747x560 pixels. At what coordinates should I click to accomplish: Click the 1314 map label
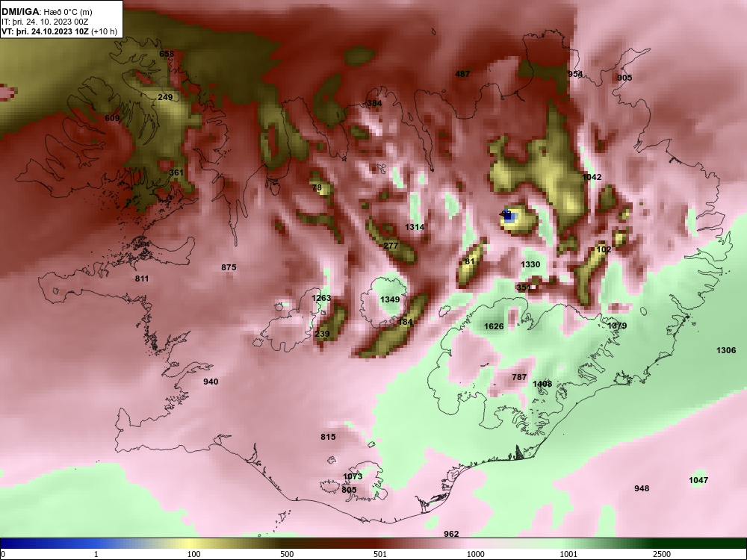coord(415,227)
